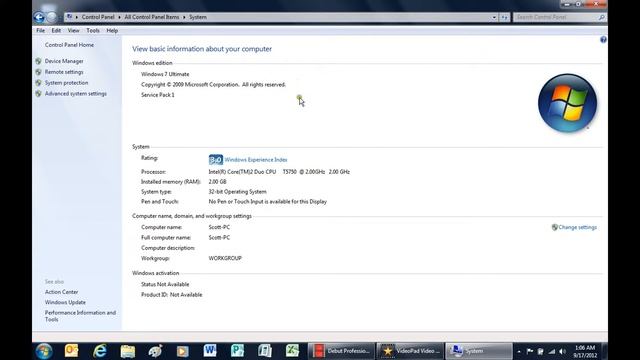Screen dimensions: 640x360
Task: Open the Action Center link under See also
Action: [x=61, y=292]
